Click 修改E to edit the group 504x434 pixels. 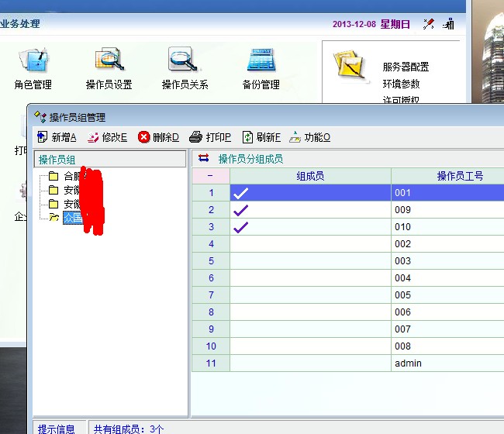click(107, 137)
